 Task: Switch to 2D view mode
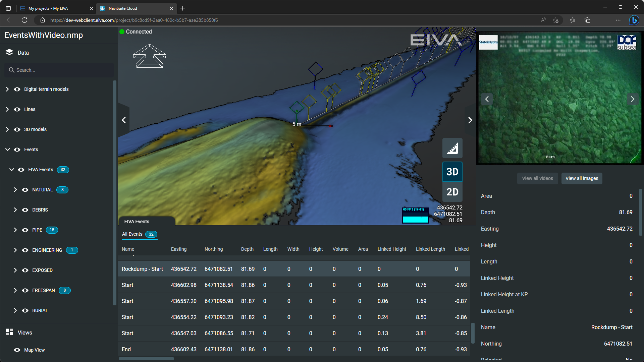pyautogui.click(x=452, y=192)
